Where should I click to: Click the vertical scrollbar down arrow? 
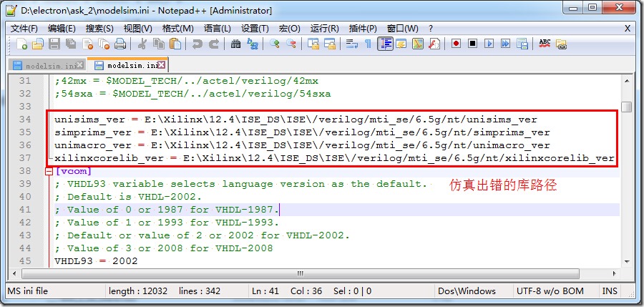(627, 261)
